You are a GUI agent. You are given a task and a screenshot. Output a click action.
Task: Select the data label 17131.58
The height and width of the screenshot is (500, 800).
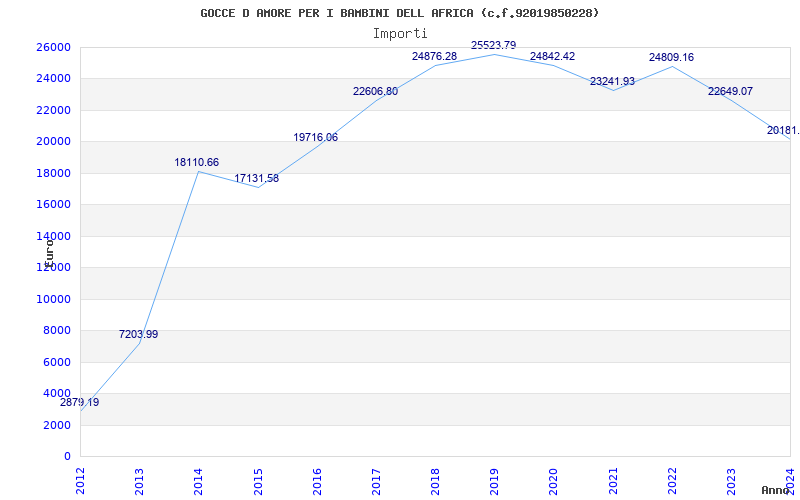pyautogui.click(x=257, y=179)
